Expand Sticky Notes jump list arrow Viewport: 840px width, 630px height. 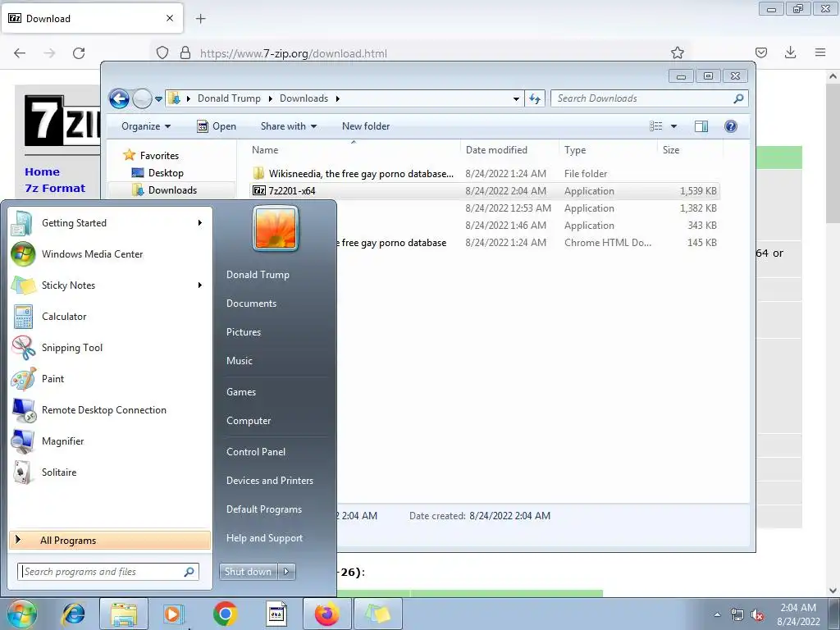click(200, 285)
